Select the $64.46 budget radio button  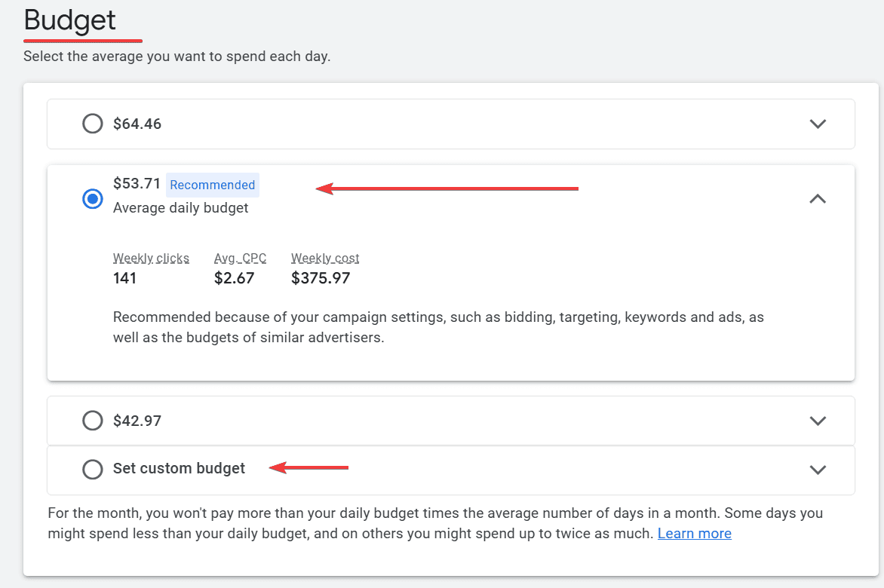tap(93, 124)
